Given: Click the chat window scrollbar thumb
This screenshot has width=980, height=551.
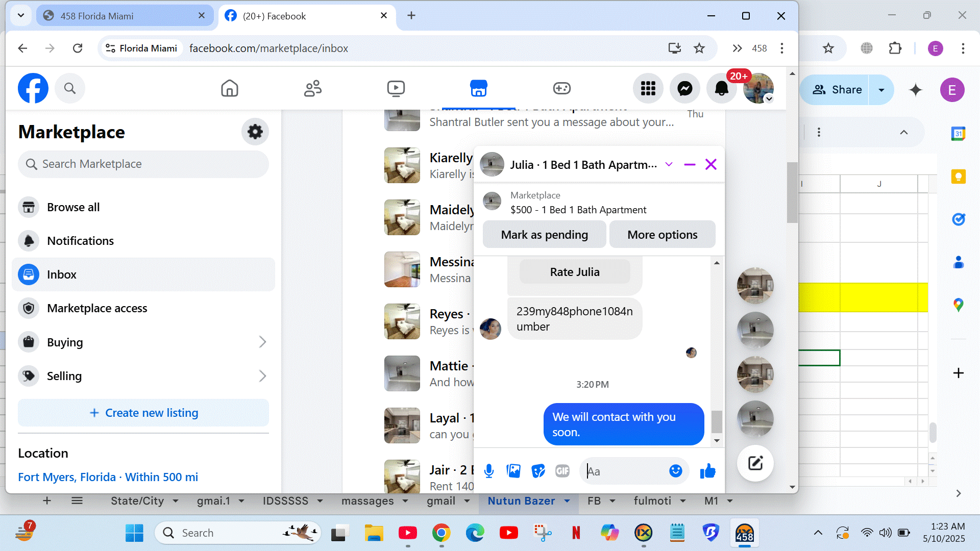Looking at the screenshot, I should pyautogui.click(x=717, y=421).
